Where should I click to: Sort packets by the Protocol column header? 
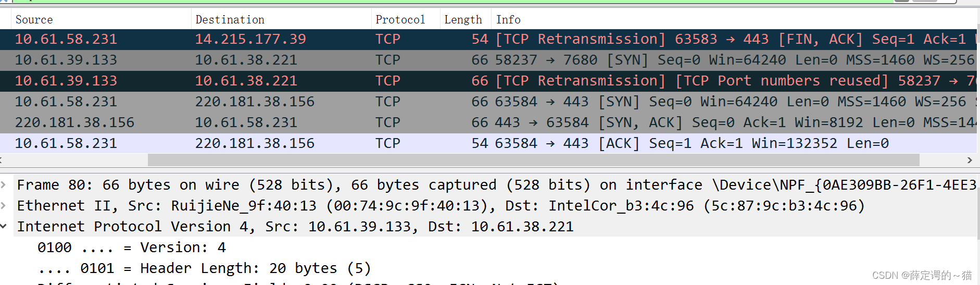point(406,20)
